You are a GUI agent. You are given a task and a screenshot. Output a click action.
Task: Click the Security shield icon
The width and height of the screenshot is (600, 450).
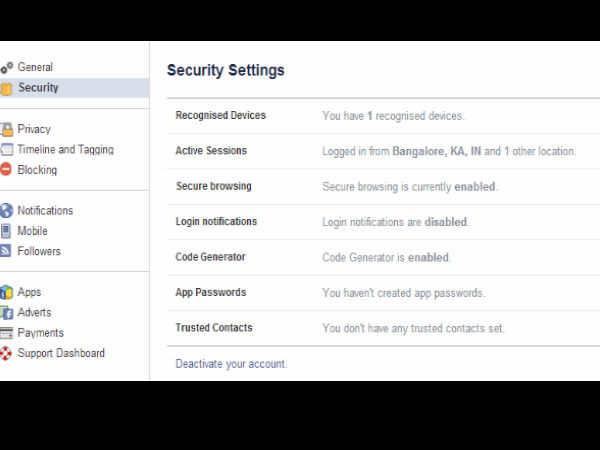click(6, 89)
